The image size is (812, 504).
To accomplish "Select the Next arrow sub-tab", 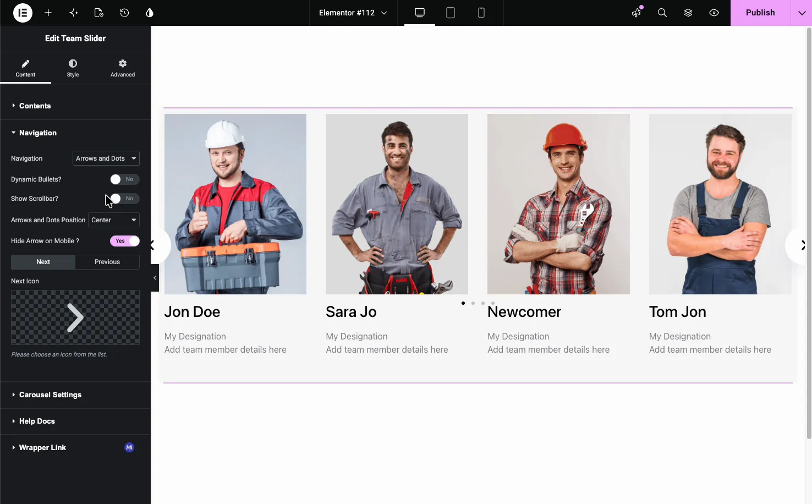I will [x=43, y=262].
